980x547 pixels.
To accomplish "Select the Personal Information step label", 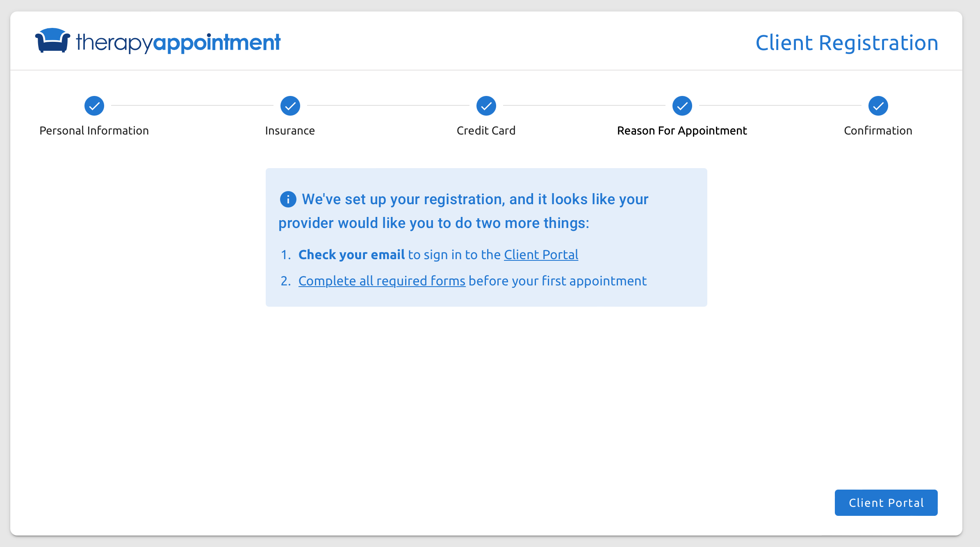I will [94, 130].
